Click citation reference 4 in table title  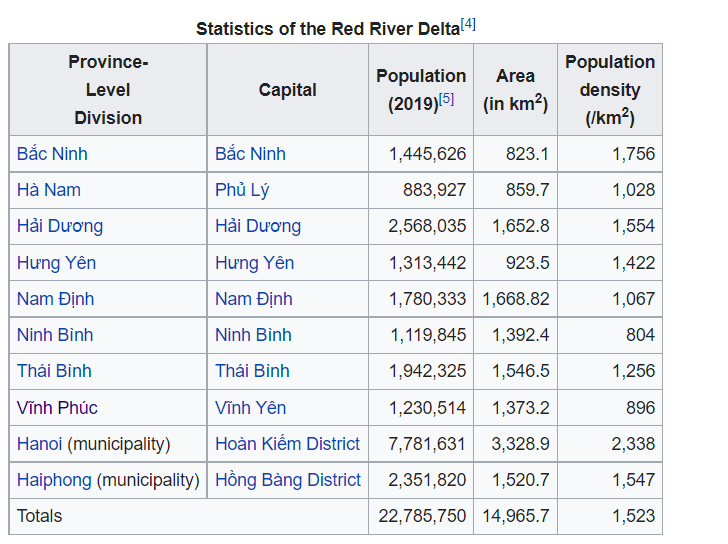tap(468, 25)
